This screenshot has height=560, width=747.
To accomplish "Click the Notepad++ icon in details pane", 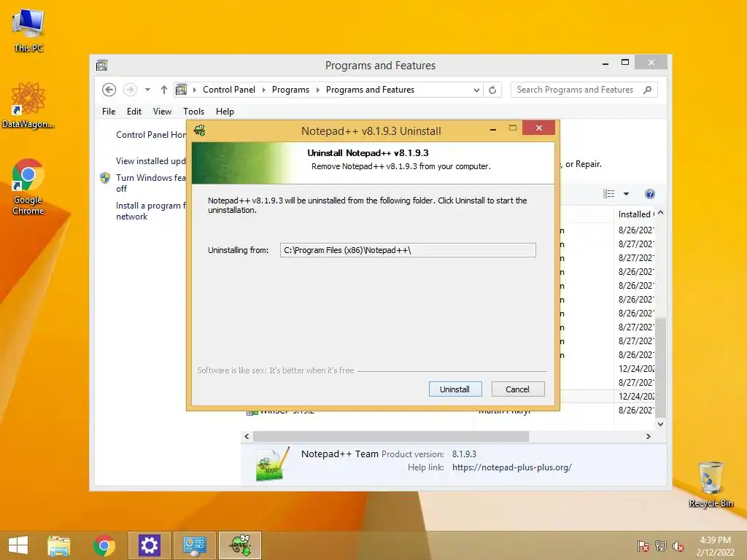I will tap(273, 463).
